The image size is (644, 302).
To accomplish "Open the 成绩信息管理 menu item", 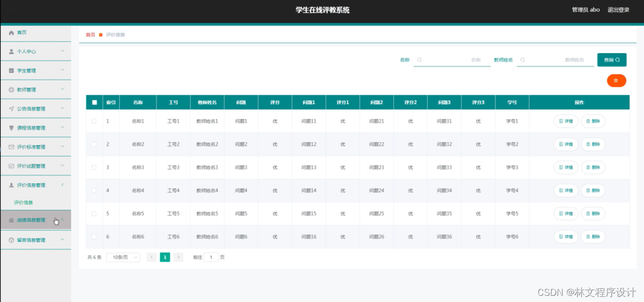I will pos(31,220).
